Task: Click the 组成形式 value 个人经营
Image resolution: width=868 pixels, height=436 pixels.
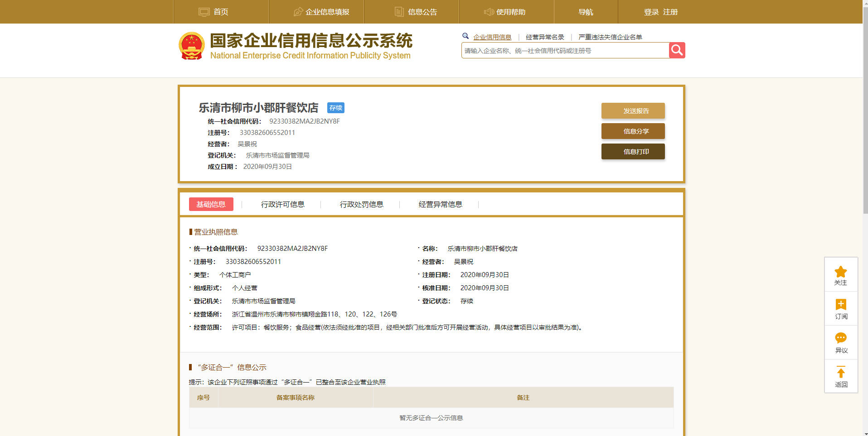Action: [245, 288]
